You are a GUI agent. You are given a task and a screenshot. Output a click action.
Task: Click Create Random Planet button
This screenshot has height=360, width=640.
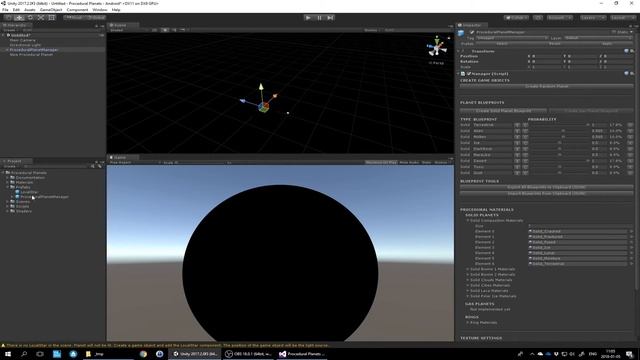coord(547,87)
